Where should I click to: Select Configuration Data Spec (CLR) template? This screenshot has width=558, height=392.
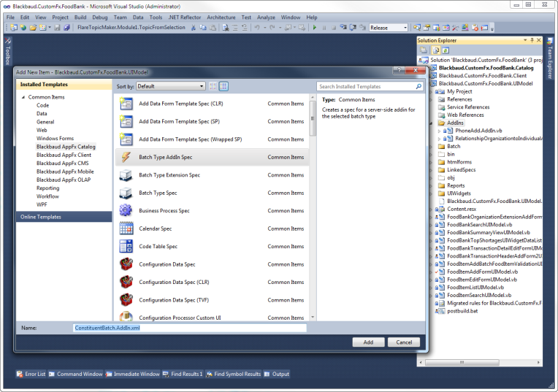[x=212, y=282]
